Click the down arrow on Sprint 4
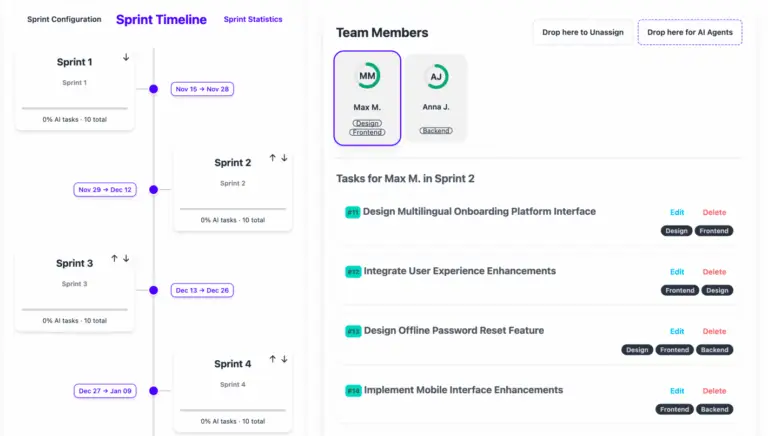 point(285,360)
